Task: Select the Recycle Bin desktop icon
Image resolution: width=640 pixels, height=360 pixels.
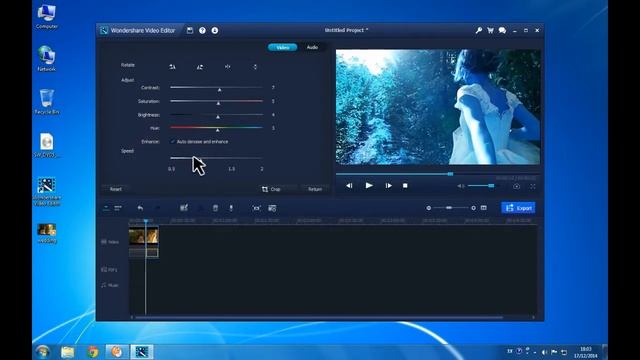Action: coord(47,102)
